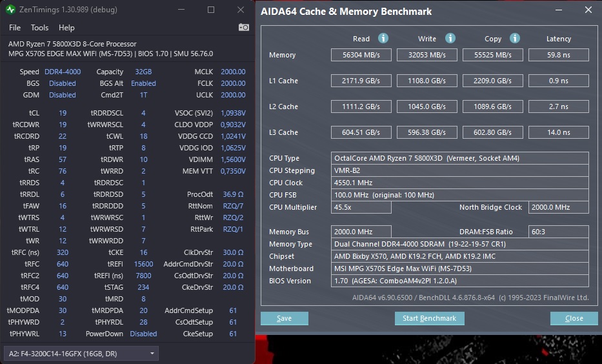Click the L1 Cache Copy 2209.0 GB/s field
The image size is (602, 364).
pyautogui.click(x=492, y=81)
